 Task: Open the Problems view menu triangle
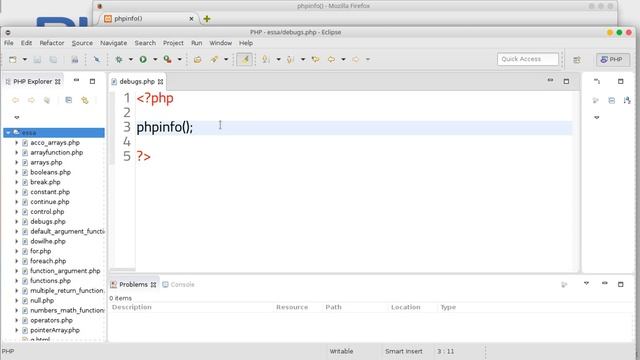point(586,283)
